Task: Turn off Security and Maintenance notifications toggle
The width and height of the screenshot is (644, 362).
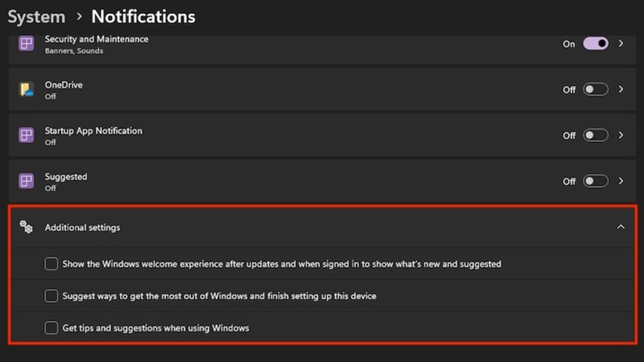Action: (x=595, y=44)
